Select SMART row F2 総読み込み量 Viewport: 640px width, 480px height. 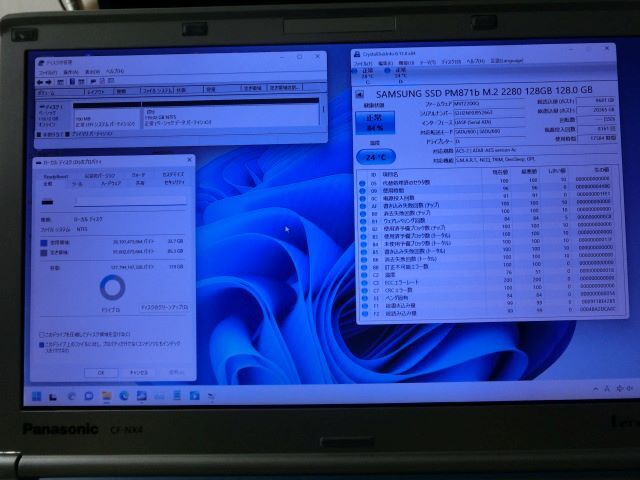point(487,313)
